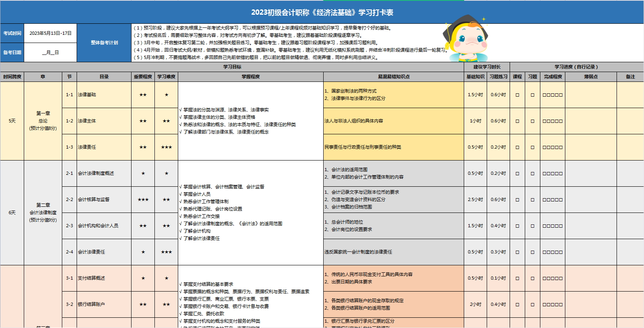644x328 pixels.
Task: Select the 5天 time span cell
Action: click(x=12, y=121)
